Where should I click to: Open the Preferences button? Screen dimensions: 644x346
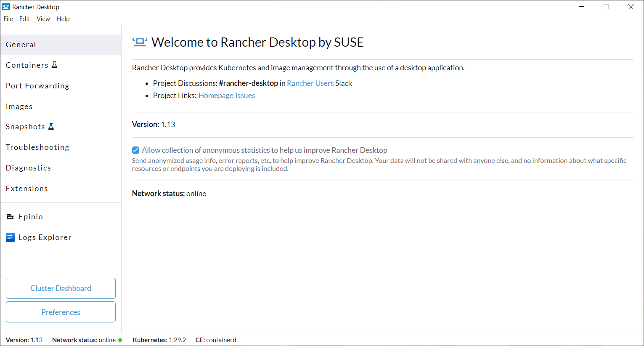click(61, 312)
